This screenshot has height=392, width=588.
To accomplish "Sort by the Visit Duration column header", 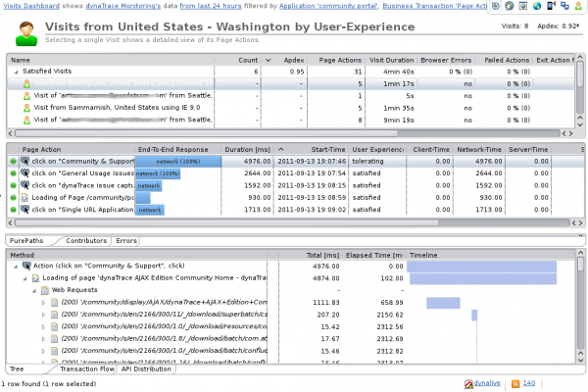I will pyautogui.click(x=391, y=60).
